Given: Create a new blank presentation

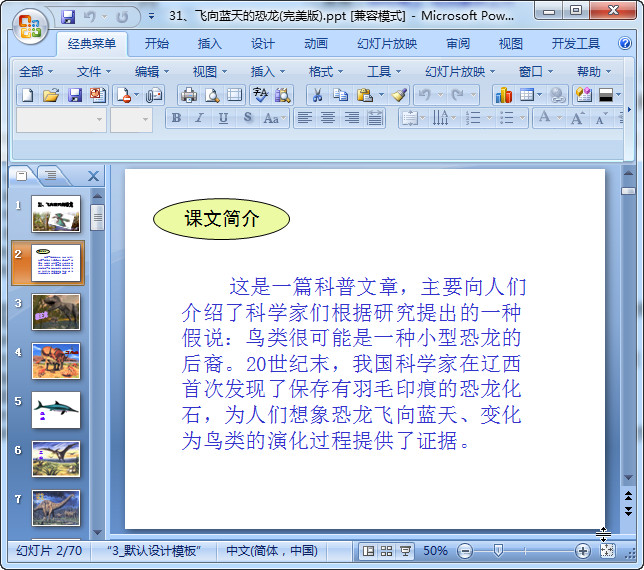Looking at the screenshot, I should [x=28, y=95].
